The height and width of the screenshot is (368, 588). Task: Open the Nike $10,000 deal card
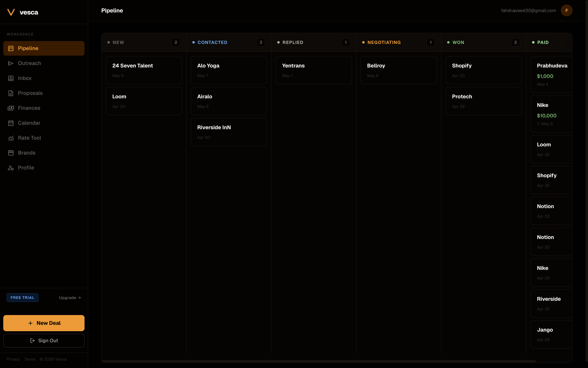tap(551, 114)
